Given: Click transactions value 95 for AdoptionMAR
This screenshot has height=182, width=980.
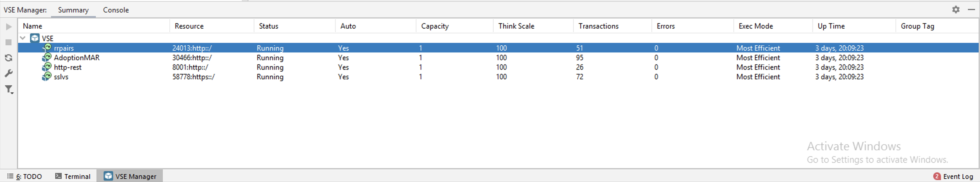Looking at the screenshot, I should 580,58.
